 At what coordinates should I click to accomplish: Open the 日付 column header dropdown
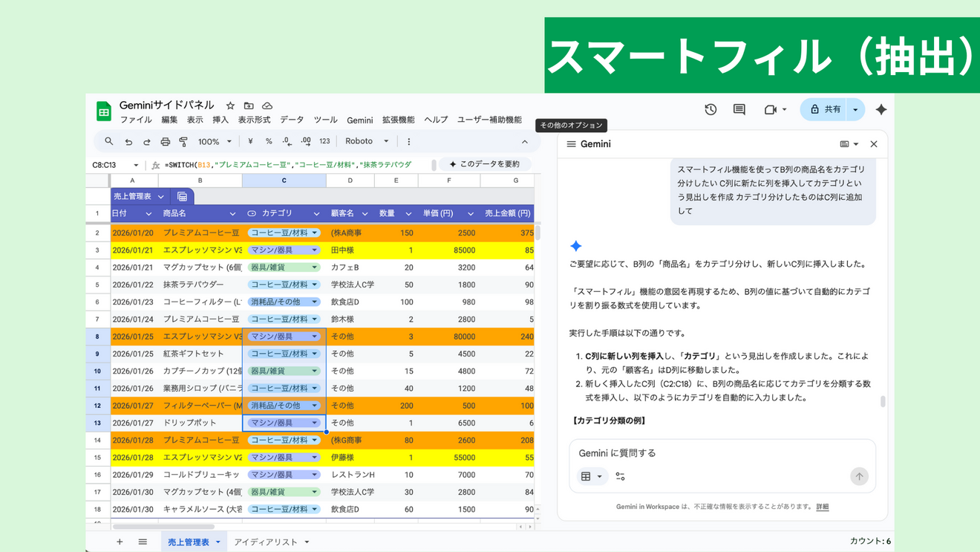pos(148,214)
